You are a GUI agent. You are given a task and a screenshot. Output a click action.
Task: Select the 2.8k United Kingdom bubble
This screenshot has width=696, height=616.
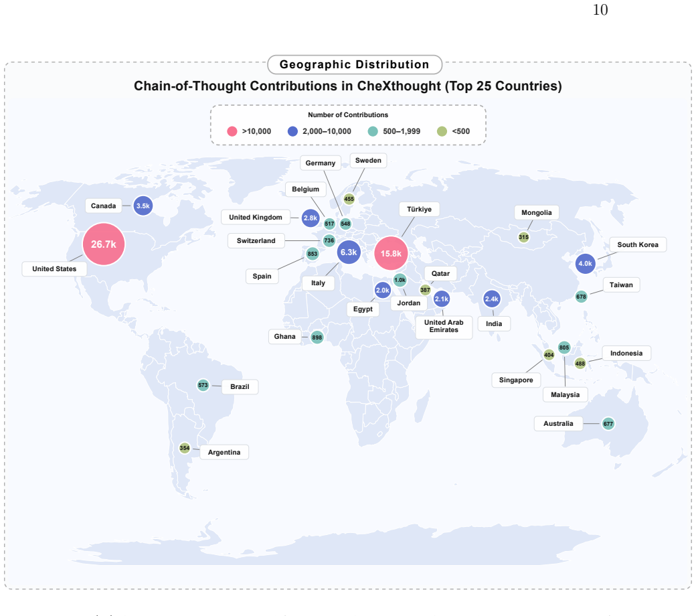311,218
